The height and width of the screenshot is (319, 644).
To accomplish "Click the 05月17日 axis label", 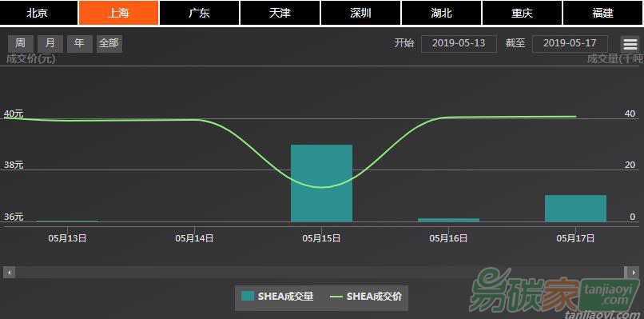I will pos(575,238).
